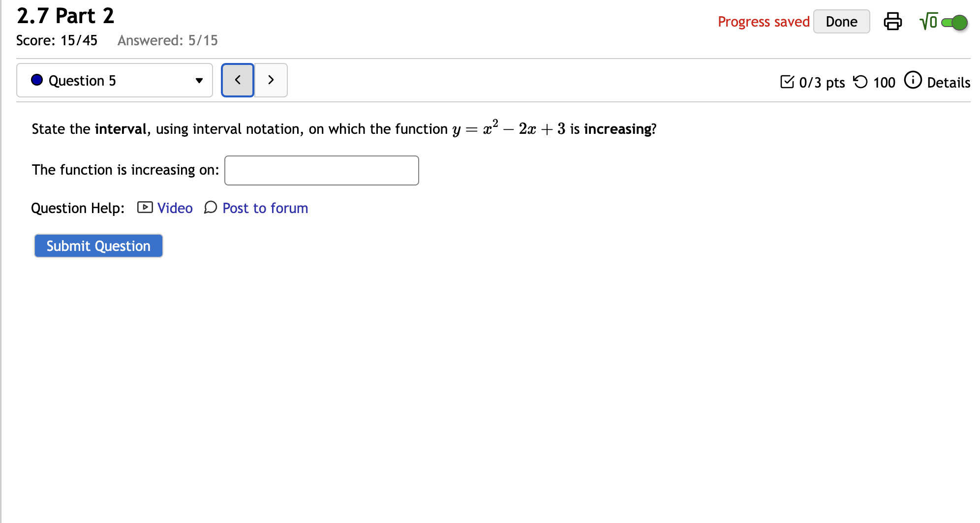Image resolution: width=980 pixels, height=523 pixels.
Task: Click the printer icon to print the assessment
Action: [893, 21]
